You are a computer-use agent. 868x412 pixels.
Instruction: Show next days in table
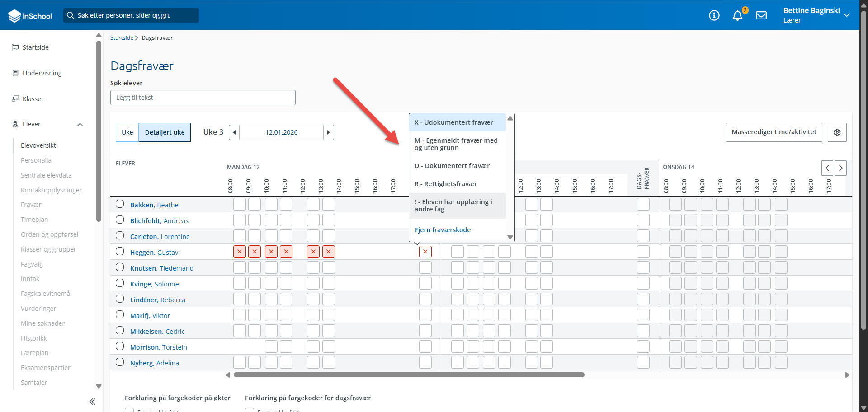coord(841,168)
